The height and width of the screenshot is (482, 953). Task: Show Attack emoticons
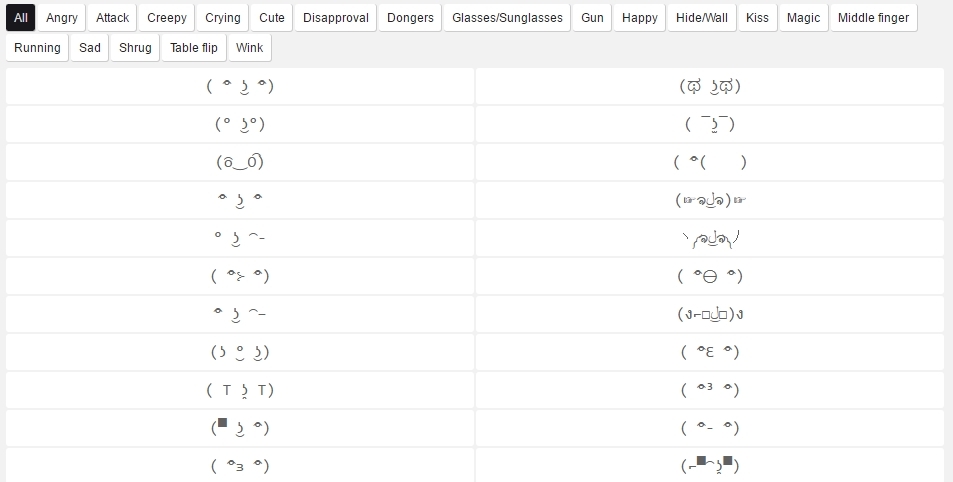pos(113,18)
